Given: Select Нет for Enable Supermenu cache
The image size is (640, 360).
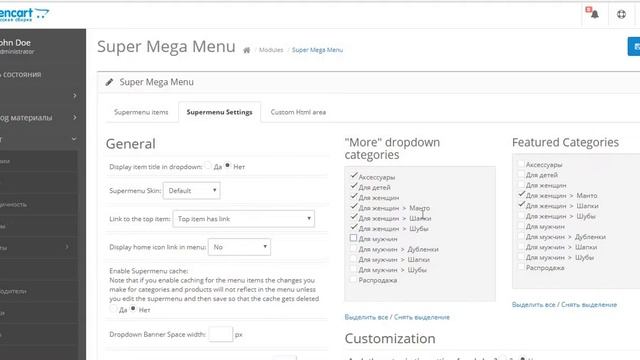Looking at the screenshot, I should coord(133,309).
